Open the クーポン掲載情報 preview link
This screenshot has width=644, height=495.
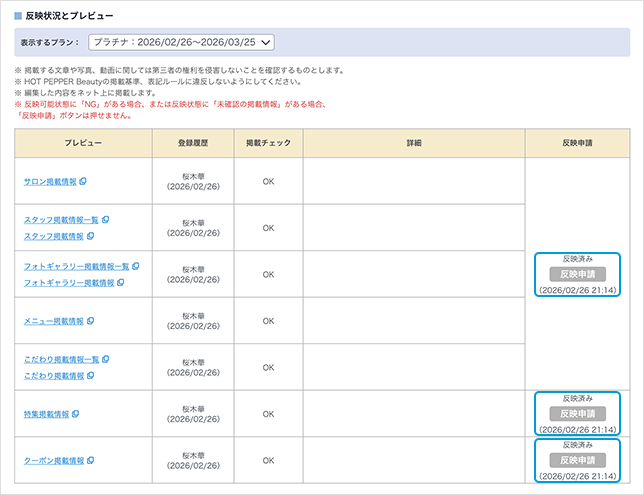tap(53, 461)
